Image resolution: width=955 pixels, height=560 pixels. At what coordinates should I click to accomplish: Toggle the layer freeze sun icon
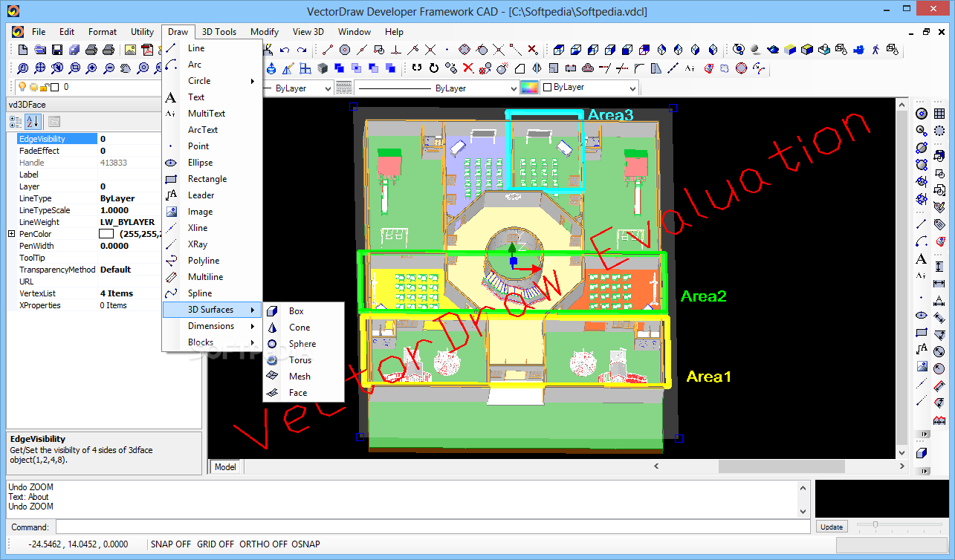pyautogui.click(x=33, y=87)
